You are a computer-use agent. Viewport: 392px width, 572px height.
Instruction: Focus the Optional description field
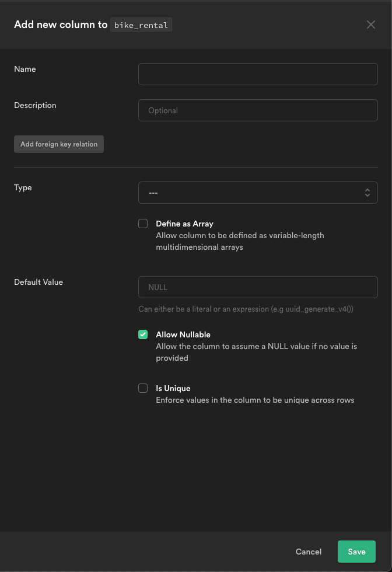[x=258, y=110]
